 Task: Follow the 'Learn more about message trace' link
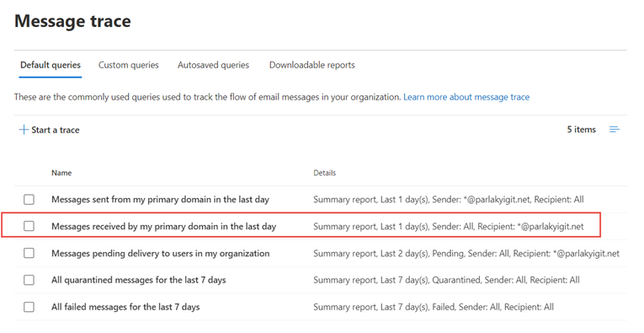466,97
